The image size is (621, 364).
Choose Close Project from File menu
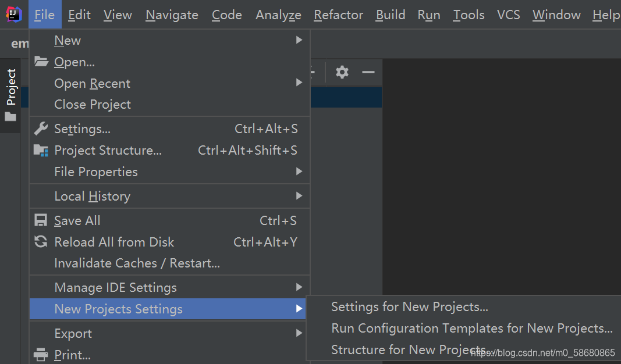coord(93,104)
